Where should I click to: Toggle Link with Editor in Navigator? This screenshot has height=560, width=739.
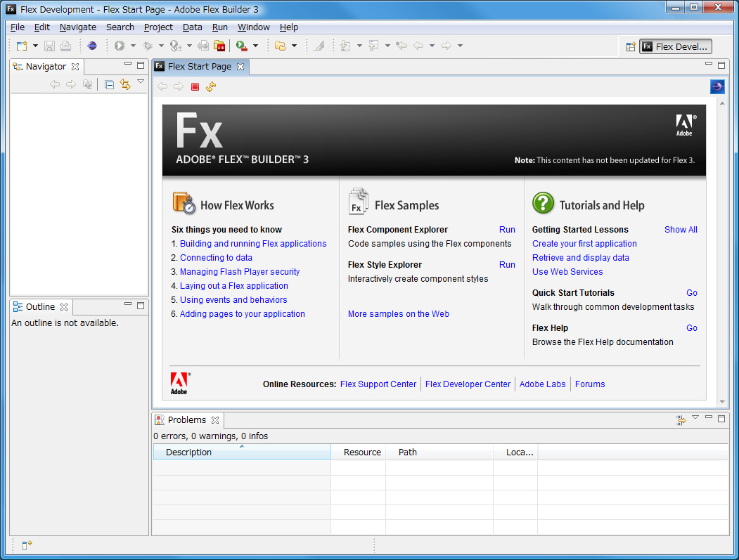[125, 85]
